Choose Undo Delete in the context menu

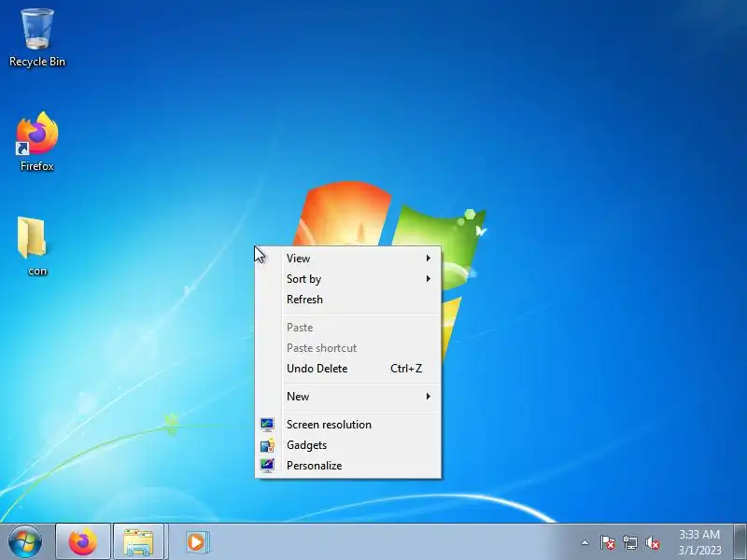coord(347,368)
